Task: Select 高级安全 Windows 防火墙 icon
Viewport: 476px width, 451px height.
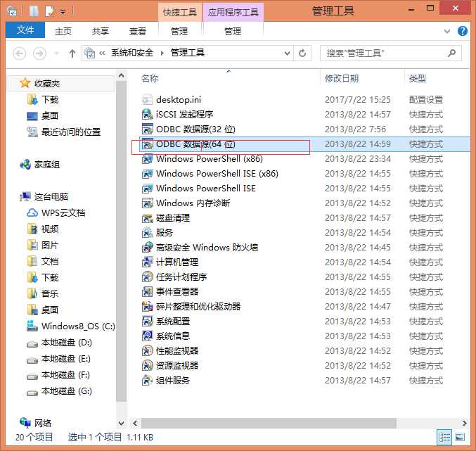Action: [x=147, y=247]
